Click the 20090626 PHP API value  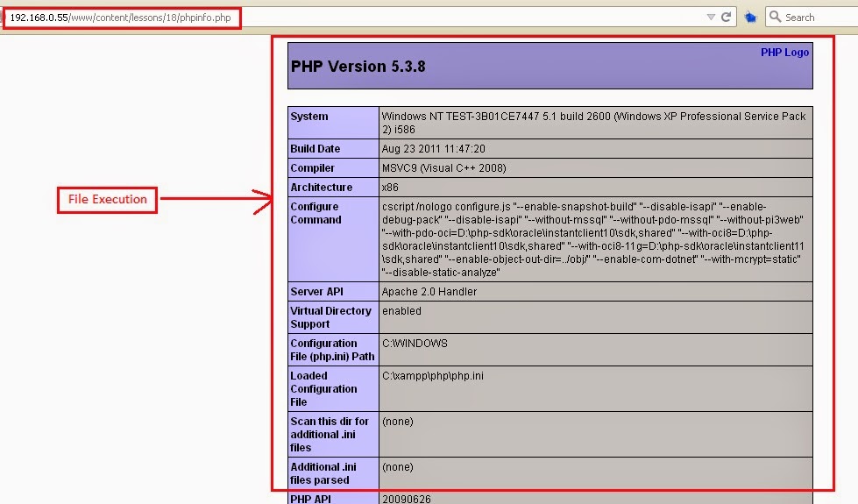coord(406,499)
